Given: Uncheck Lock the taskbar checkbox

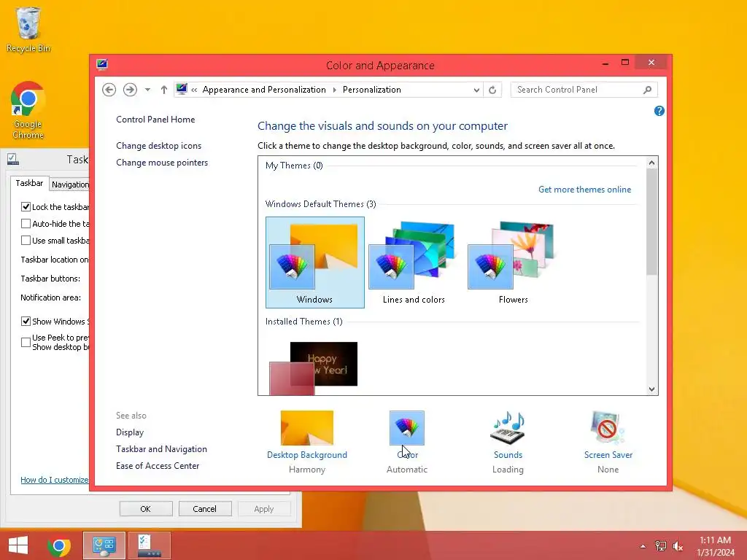Looking at the screenshot, I should tap(26, 206).
